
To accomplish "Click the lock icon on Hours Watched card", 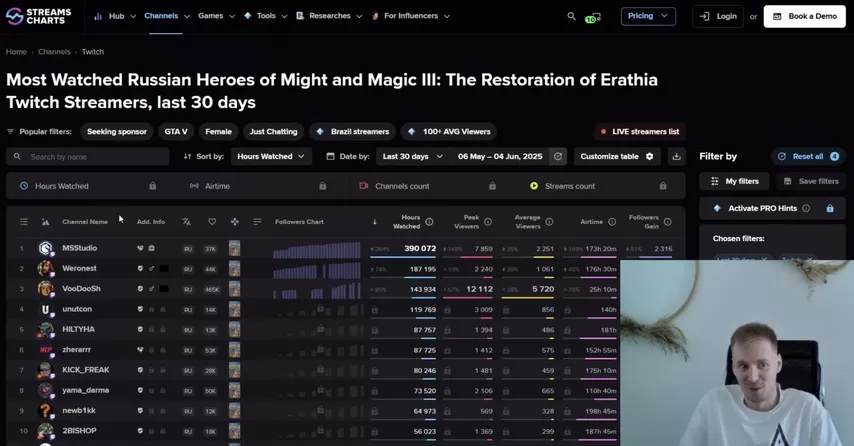I will [x=152, y=186].
